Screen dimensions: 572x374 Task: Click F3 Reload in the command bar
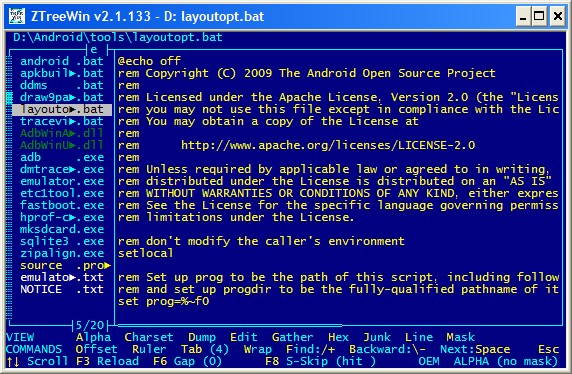107,361
